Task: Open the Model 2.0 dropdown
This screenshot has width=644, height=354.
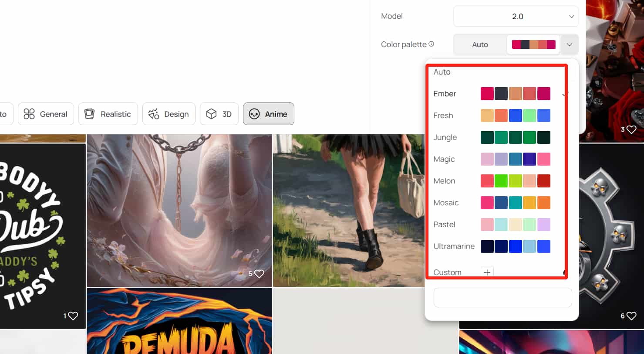Action: (516, 17)
